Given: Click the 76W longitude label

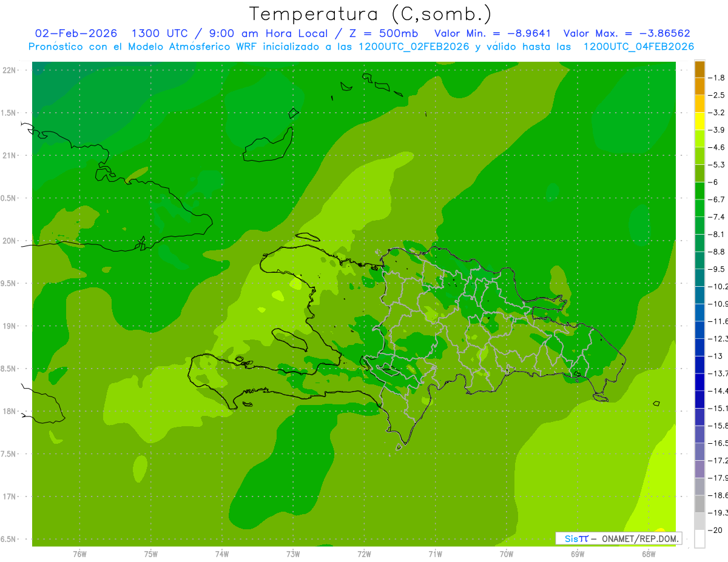Looking at the screenshot, I should (x=79, y=554).
